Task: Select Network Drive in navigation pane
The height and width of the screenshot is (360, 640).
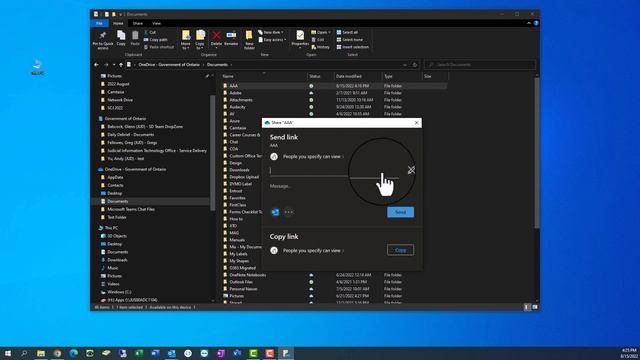Action: pos(120,100)
